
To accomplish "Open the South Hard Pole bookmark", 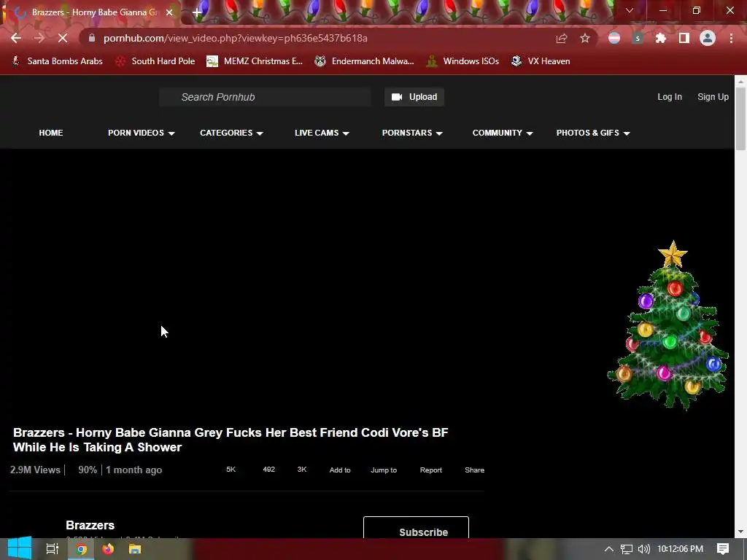I will pyautogui.click(x=155, y=61).
